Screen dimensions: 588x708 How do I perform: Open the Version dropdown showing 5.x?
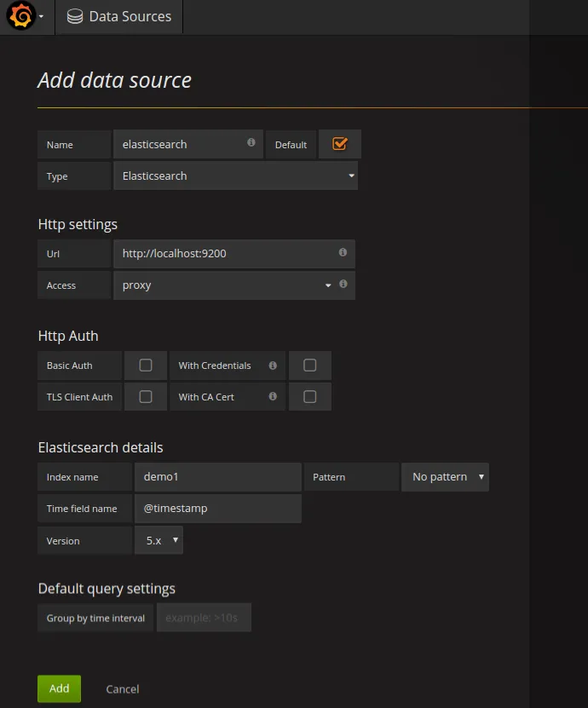159,540
